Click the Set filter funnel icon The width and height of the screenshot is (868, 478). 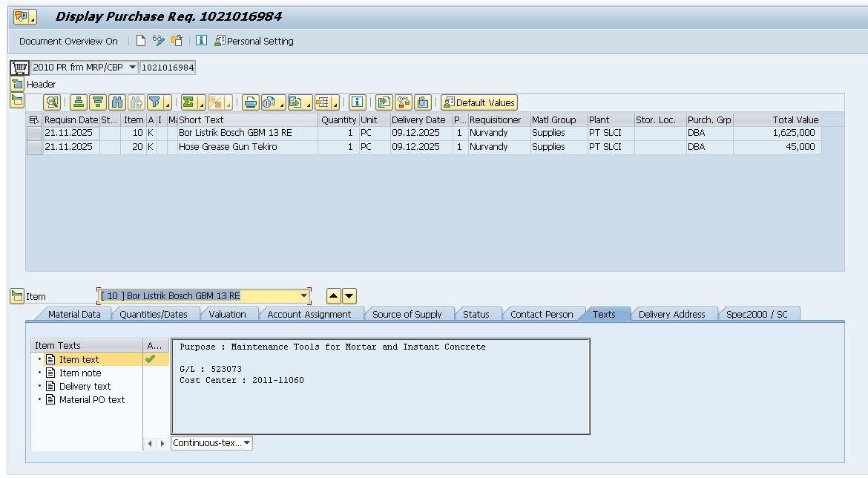[155, 102]
